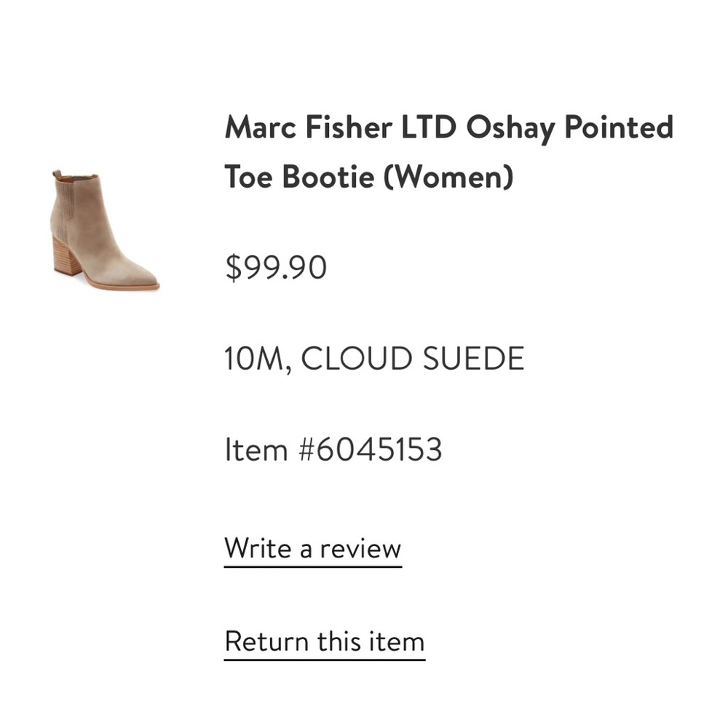
Task: Click the price shown below the title
Action: [x=275, y=267]
